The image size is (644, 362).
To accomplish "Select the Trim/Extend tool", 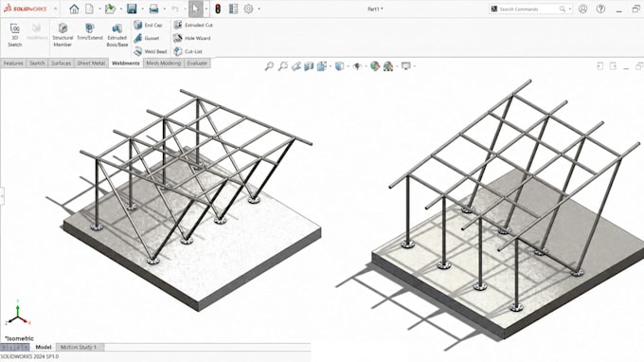I will click(90, 32).
